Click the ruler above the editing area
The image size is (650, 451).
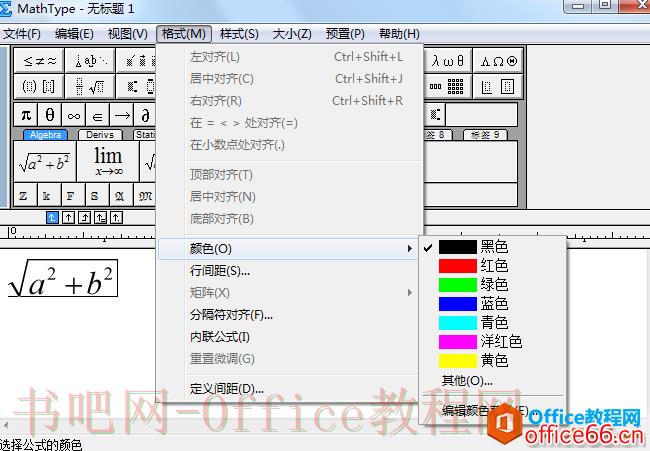pos(78,233)
